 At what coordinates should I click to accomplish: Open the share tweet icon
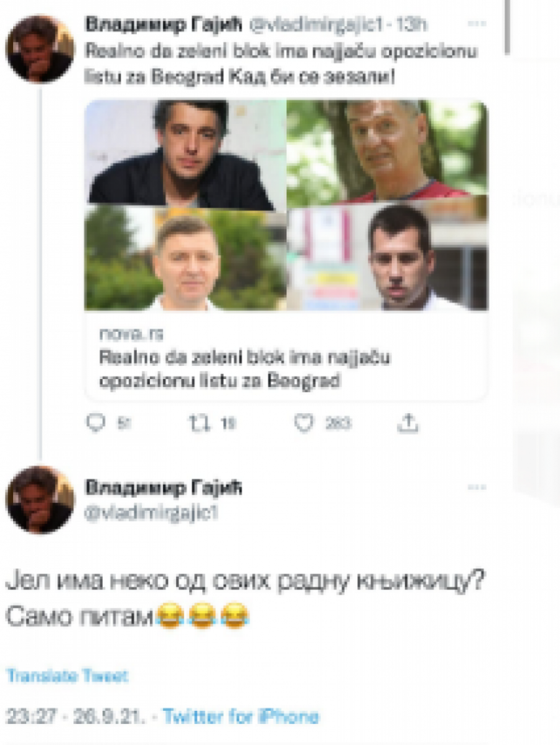408,423
